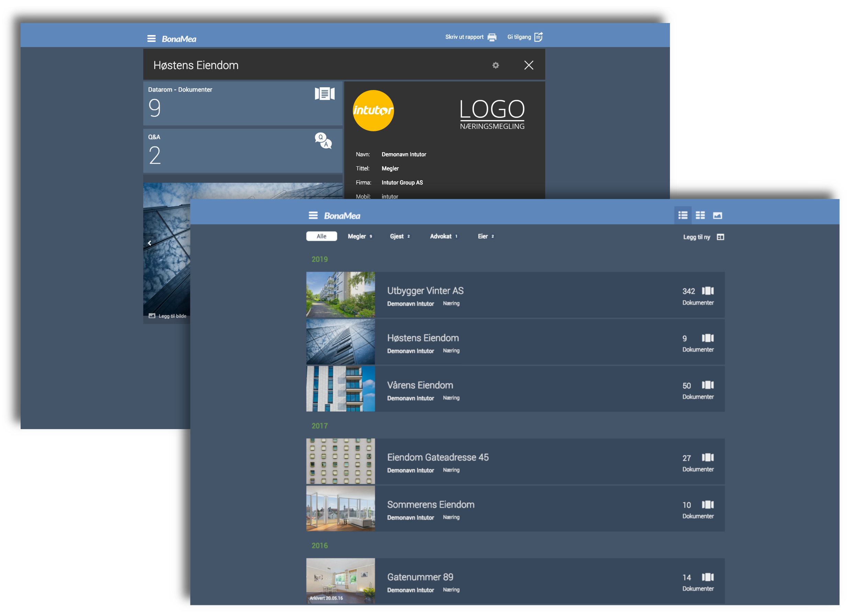The height and width of the screenshot is (616, 863).
Task: Click Vårens Eiendom building thumbnail
Action: point(340,389)
